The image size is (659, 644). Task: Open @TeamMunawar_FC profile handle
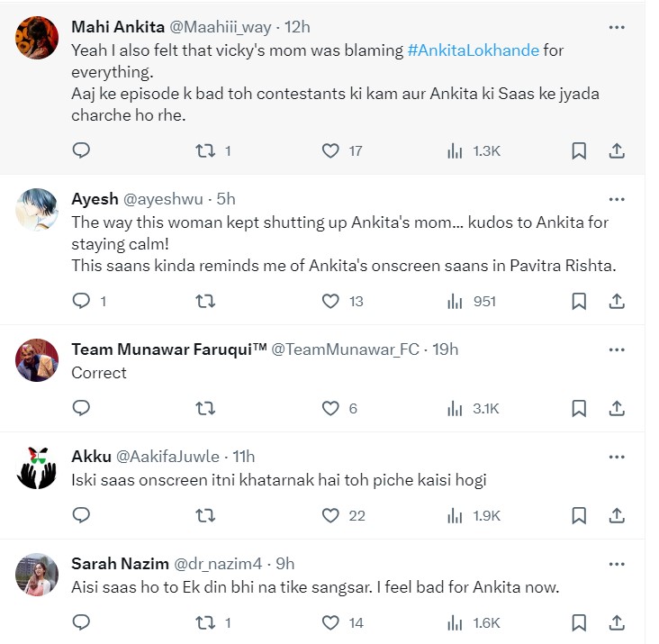tap(345, 349)
